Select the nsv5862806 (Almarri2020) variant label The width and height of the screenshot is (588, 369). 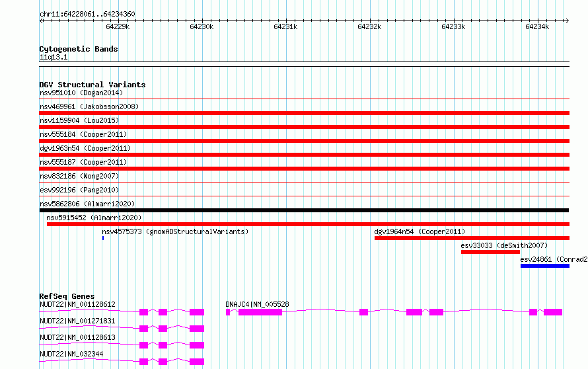click(x=87, y=204)
